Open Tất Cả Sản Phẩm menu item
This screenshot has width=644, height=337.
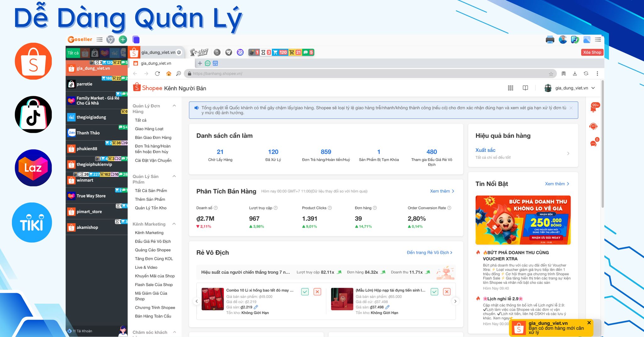(151, 191)
